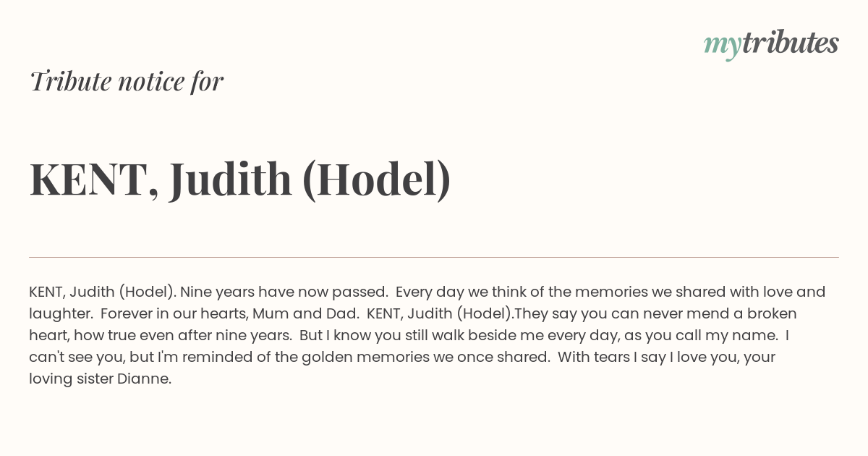Click the grey "tributes" word in logo
Image resolution: width=868 pixels, height=456 pixels.
[x=790, y=43]
